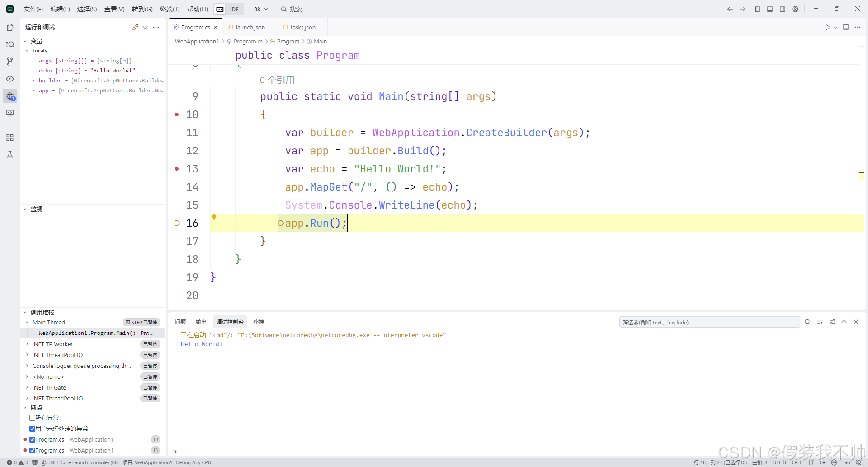
Task: Open debug configuration dropdown chevron
Action: [x=145, y=27]
